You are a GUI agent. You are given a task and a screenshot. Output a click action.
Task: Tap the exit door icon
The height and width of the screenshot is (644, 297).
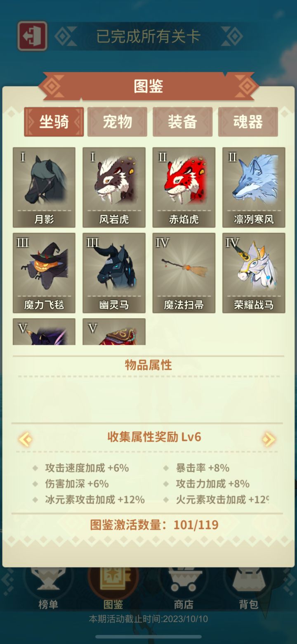(x=32, y=36)
